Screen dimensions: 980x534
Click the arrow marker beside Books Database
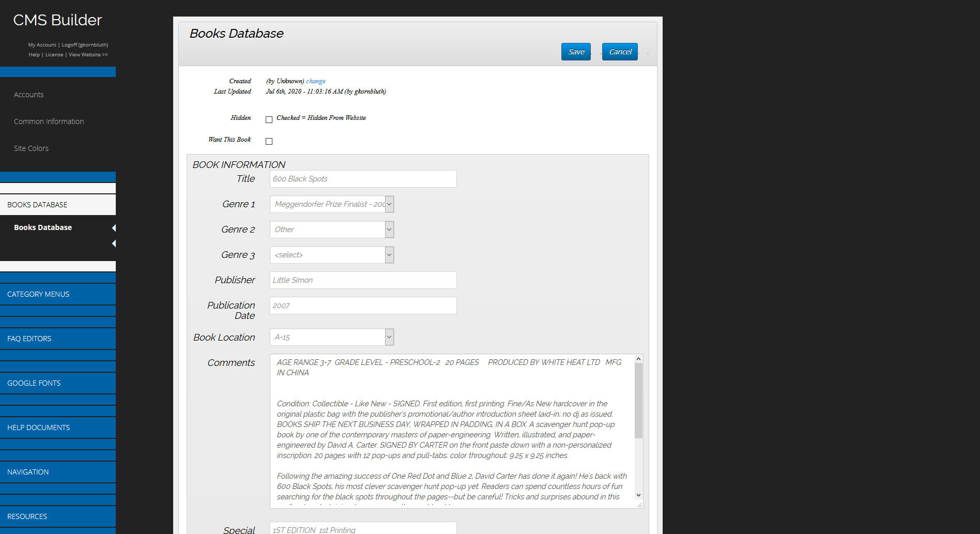point(114,228)
